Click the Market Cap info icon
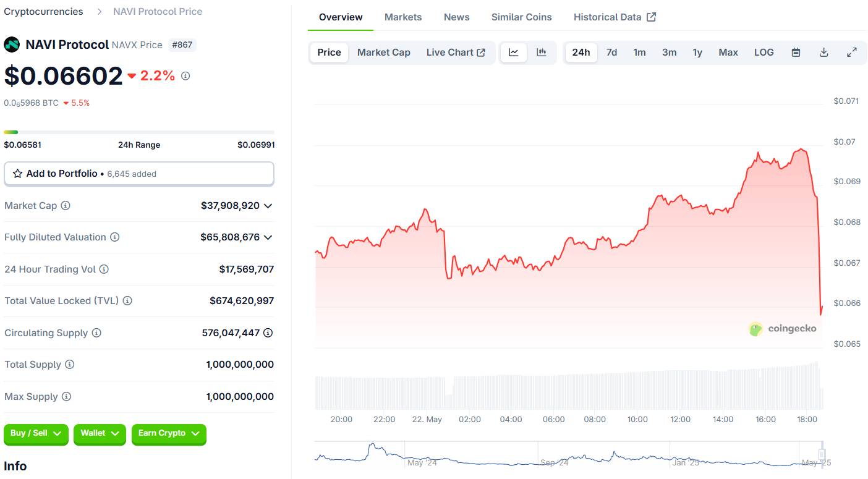The height and width of the screenshot is (479, 868). [x=66, y=205]
